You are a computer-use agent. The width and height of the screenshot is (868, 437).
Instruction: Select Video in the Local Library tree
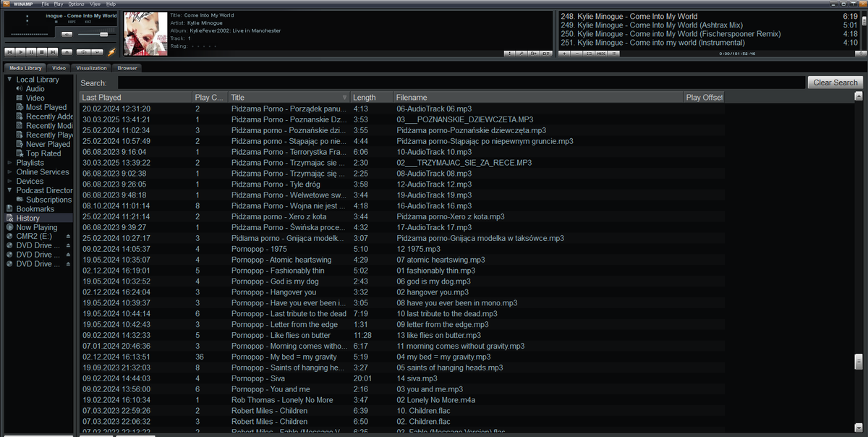point(35,98)
